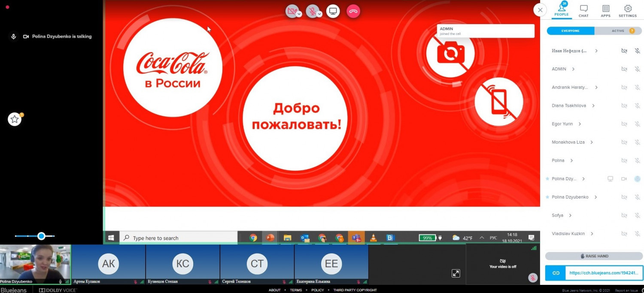Open the Settings tab
Screen dimensions: 644x293
[x=628, y=11]
